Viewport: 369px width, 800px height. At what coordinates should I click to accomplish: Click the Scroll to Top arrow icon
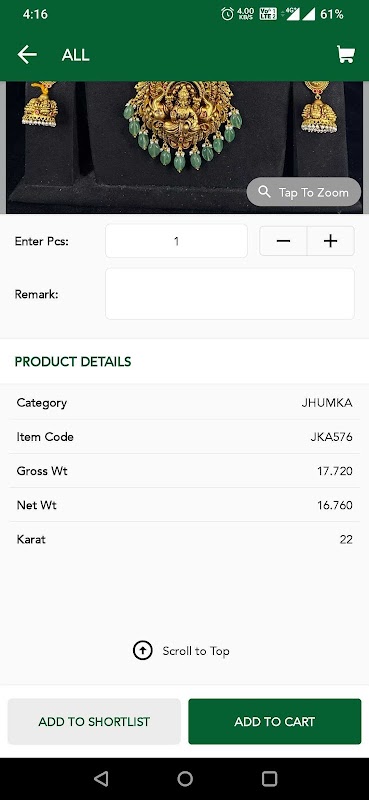[142, 651]
